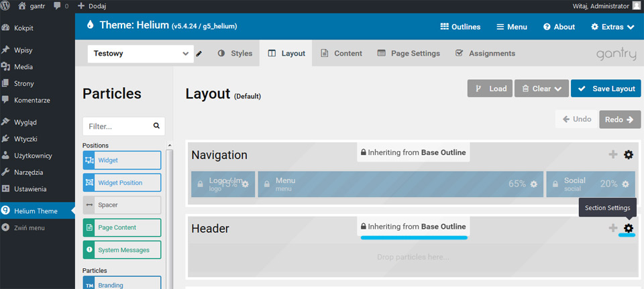Open the Dodaj new content menu
Viewport: 644px width, 289px height.
tap(92, 6)
